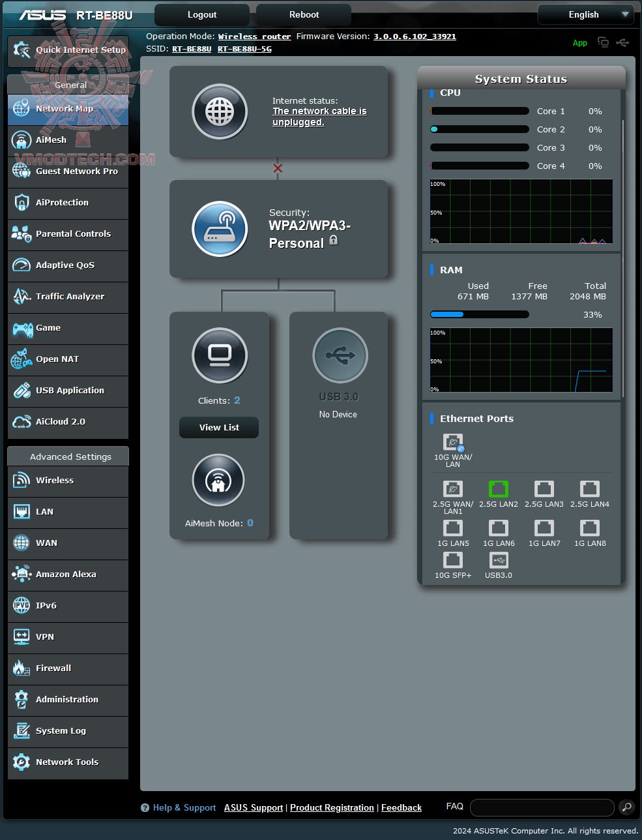Click the 2.5G LAN4 port icon
The image size is (642, 840).
click(x=590, y=489)
